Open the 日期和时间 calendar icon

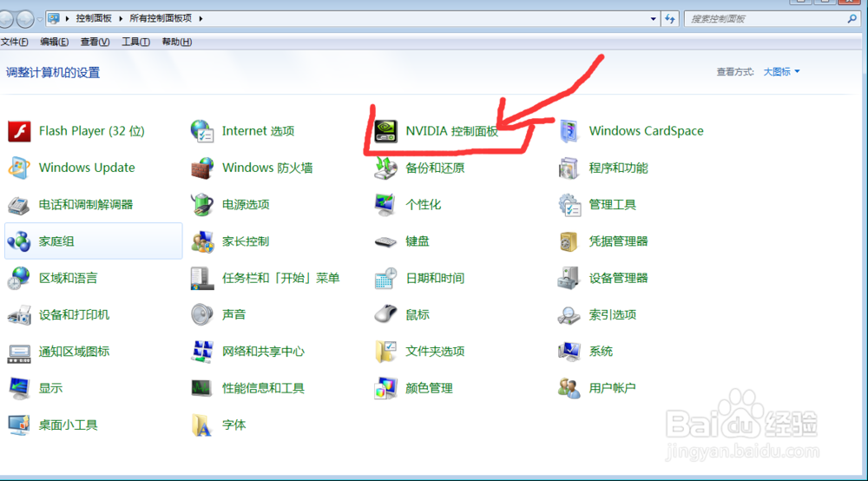point(385,278)
